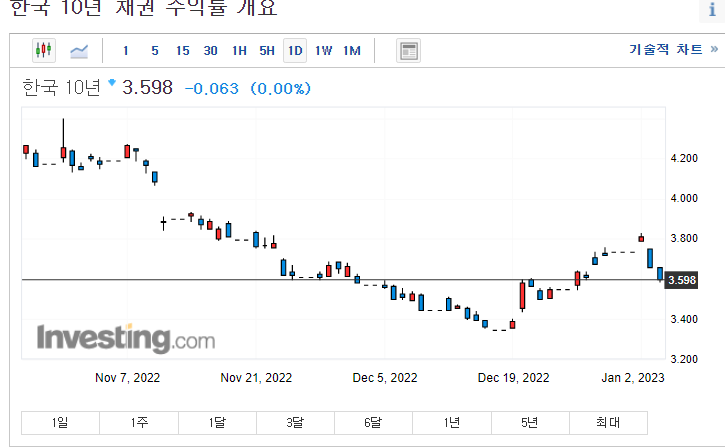Choose the 6달 time range

373,423
